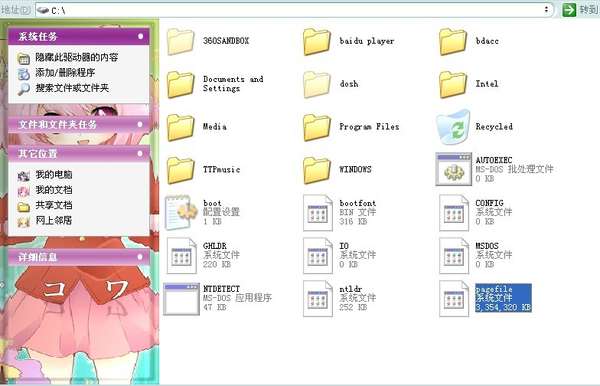Open Documents and Settings folder icon
The image size is (600, 386).
tap(180, 84)
